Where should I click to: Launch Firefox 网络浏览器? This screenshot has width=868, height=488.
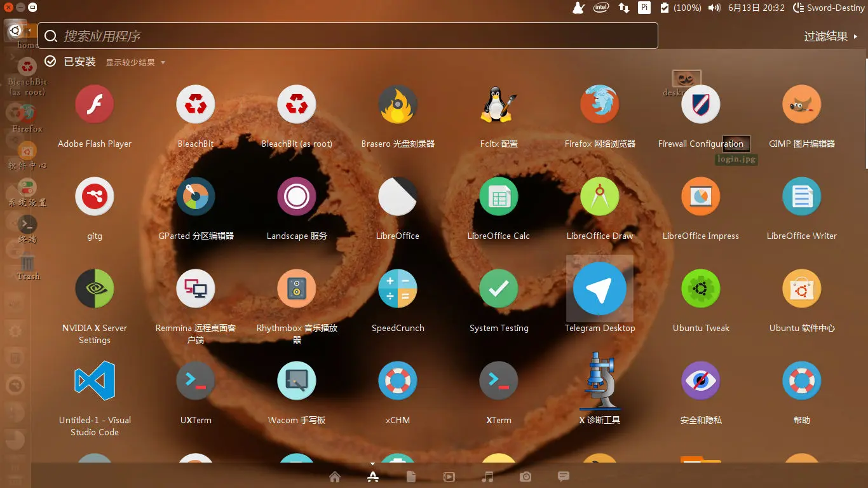(599, 104)
